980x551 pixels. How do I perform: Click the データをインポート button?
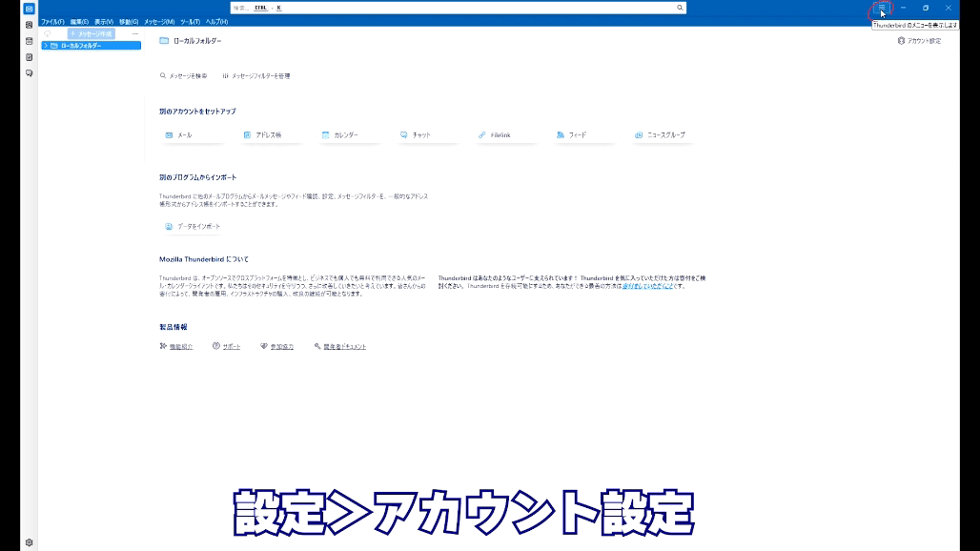pyautogui.click(x=193, y=227)
